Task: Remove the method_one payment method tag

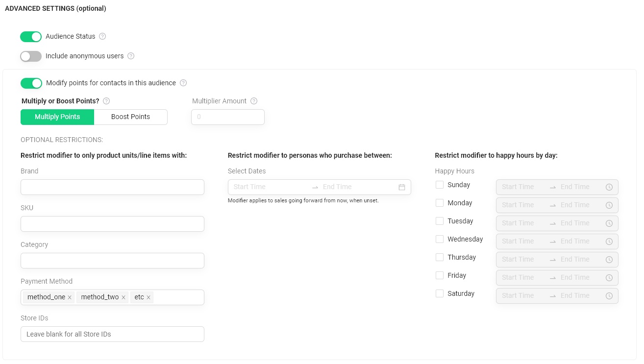Action: (69, 297)
